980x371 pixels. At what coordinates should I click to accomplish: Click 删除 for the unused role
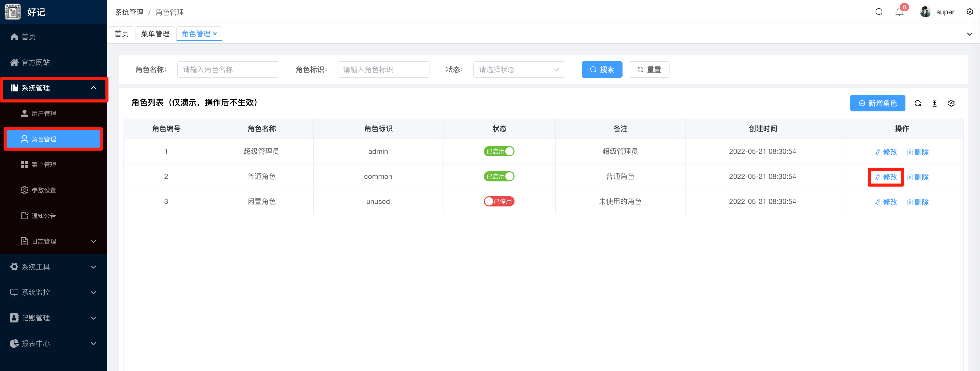point(918,202)
